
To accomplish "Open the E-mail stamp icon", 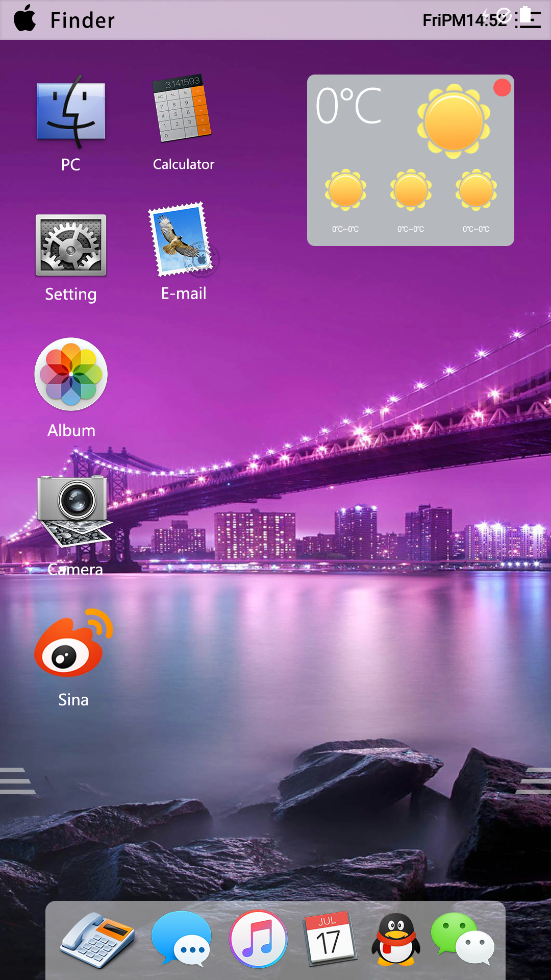I will pos(183,240).
